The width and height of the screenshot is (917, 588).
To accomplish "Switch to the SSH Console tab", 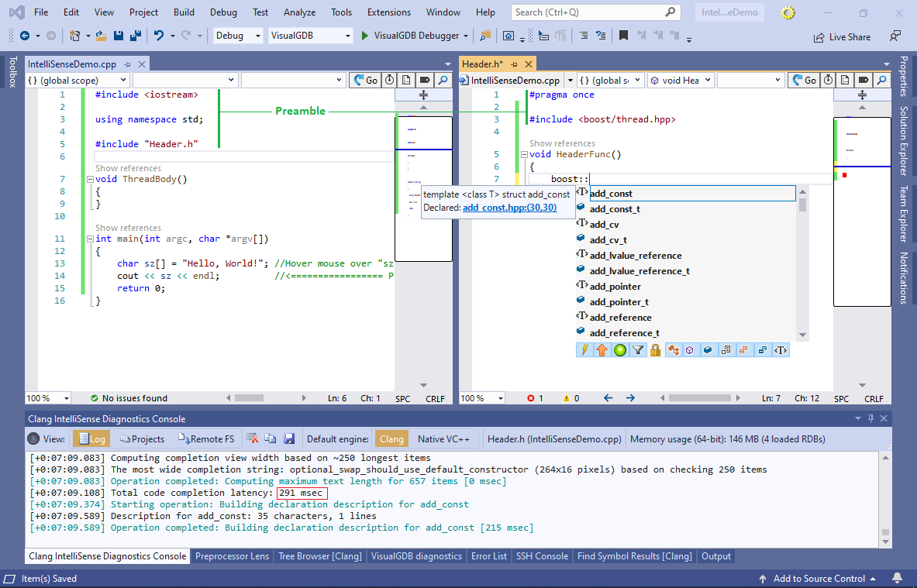I will [x=542, y=556].
